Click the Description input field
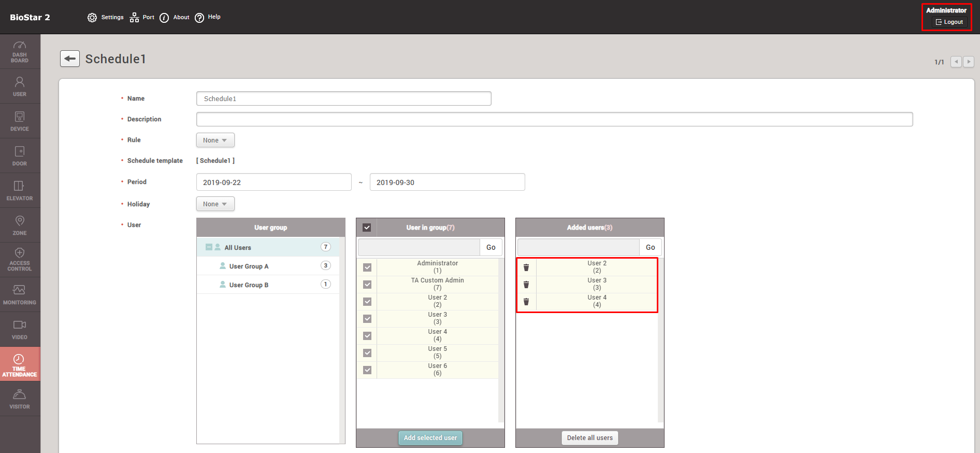 point(554,119)
